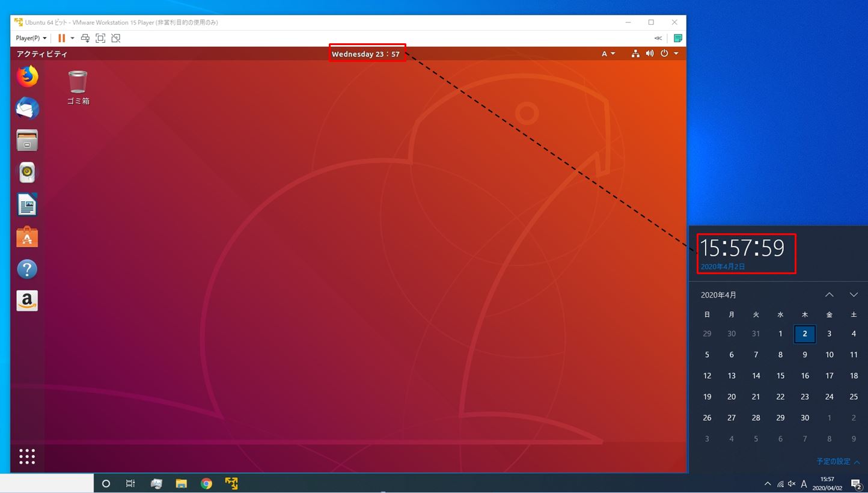Screen dimensions: 868x493
Task: Click VMware Player icon in taskbar
Action: 231,483
